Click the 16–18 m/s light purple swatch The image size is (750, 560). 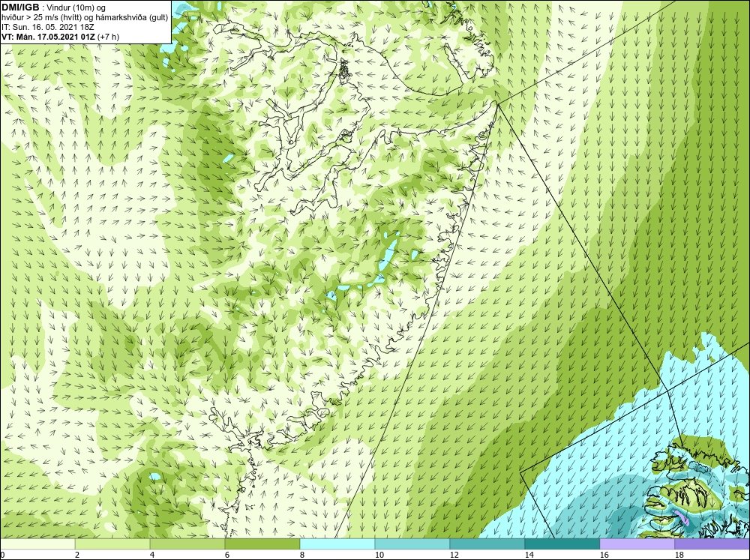pyautogui.click(x=637, y=544)
